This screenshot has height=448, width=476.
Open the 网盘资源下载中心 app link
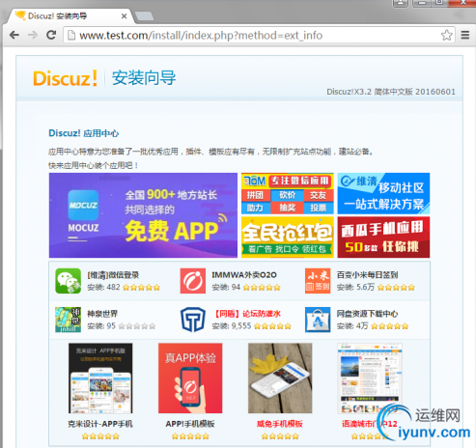(367, 314)
